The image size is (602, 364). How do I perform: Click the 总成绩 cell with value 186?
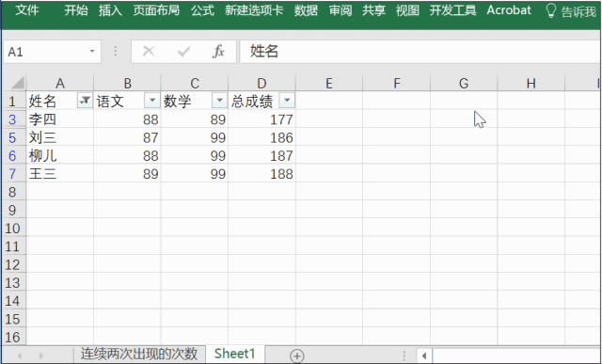click(261, 137)
